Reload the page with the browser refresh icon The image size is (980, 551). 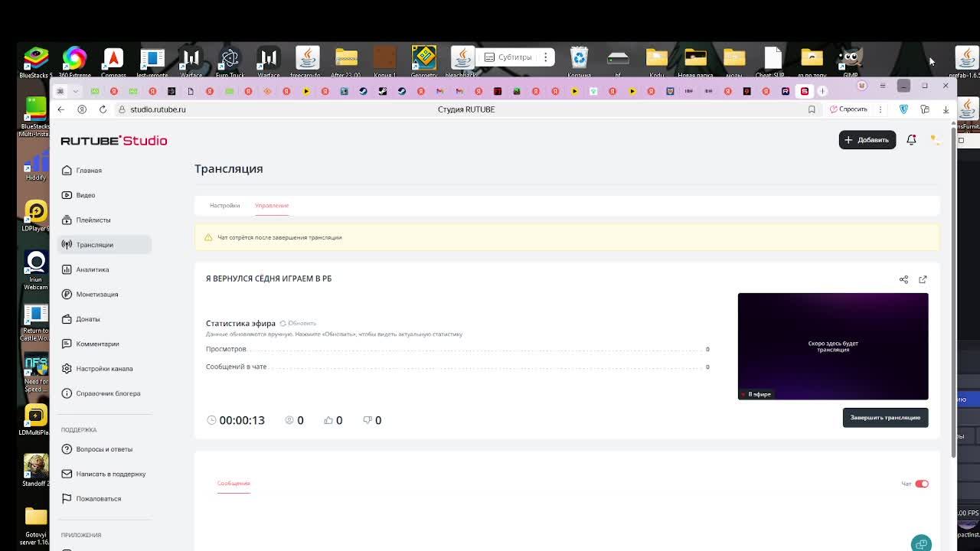click(x=103, y=109)
